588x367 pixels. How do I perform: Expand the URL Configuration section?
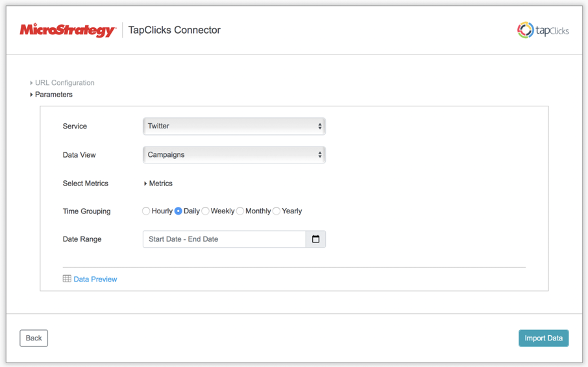coord(31,83)
